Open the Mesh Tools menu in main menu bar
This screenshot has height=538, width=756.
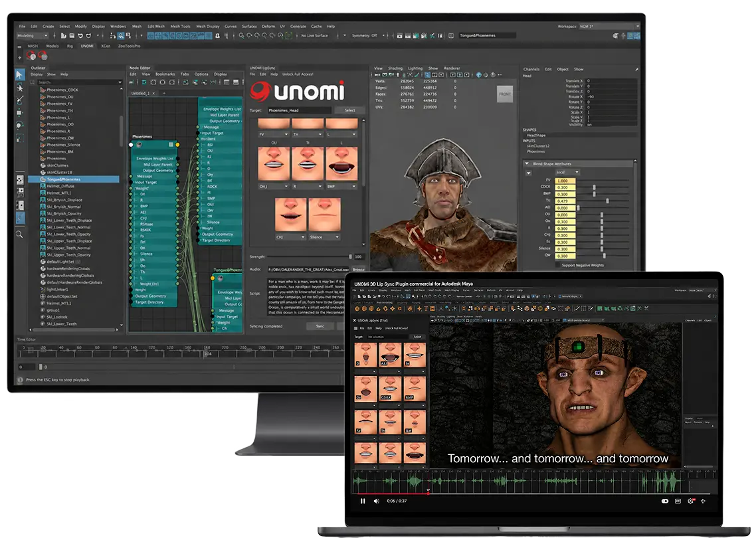pos(180,27)
